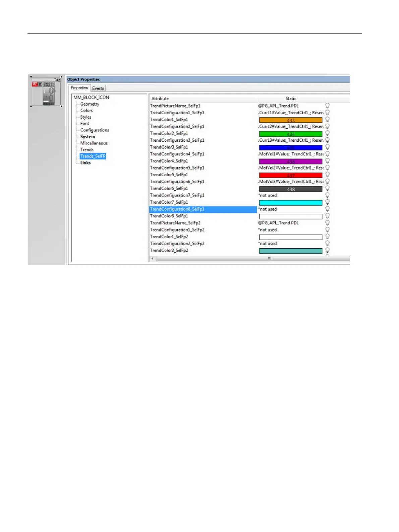Click the dynamics bulb for TrendConfiguration3_SelFp1
Viewport: 399px width, 532px height.
coord(327,140)
